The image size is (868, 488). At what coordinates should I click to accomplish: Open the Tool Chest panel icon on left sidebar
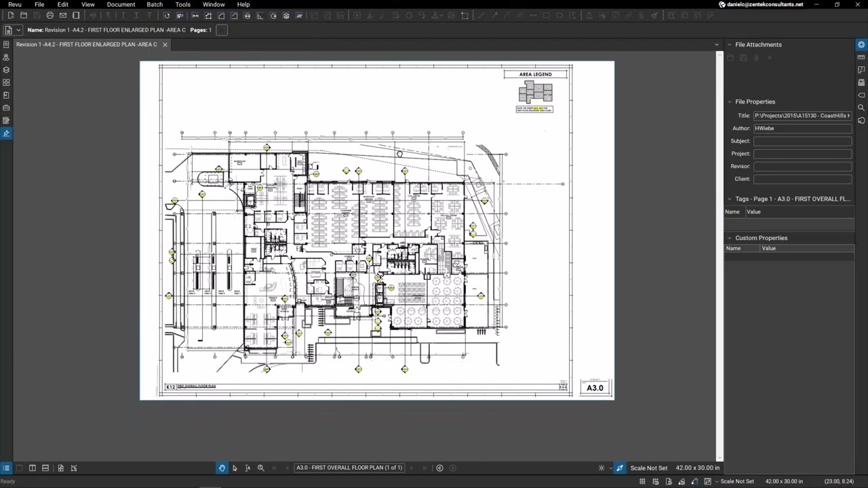(6, 108)
